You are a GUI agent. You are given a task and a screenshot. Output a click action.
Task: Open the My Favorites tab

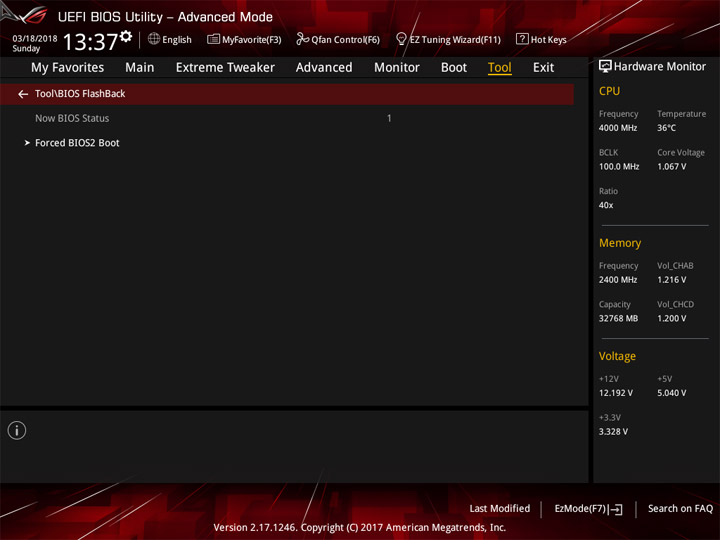pos(68,68)
